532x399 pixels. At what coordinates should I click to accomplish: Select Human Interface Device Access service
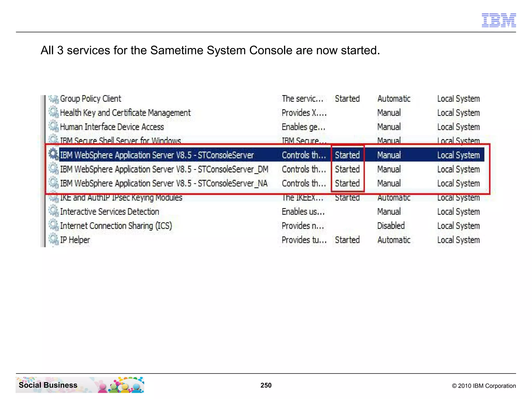point(112,127)
